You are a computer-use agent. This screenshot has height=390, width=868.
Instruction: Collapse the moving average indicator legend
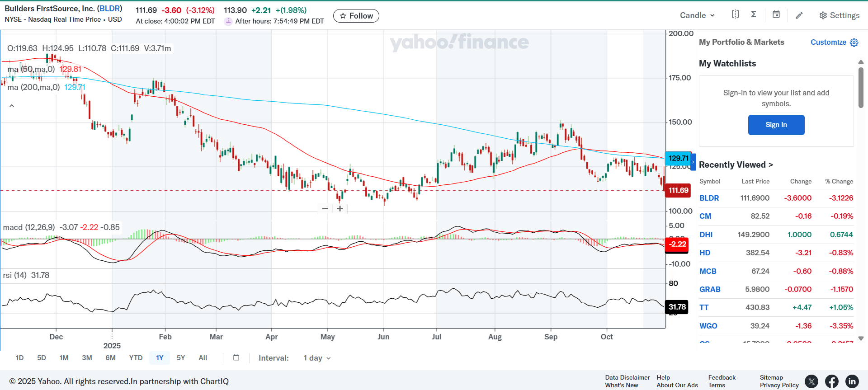click(x=12, y=106)
